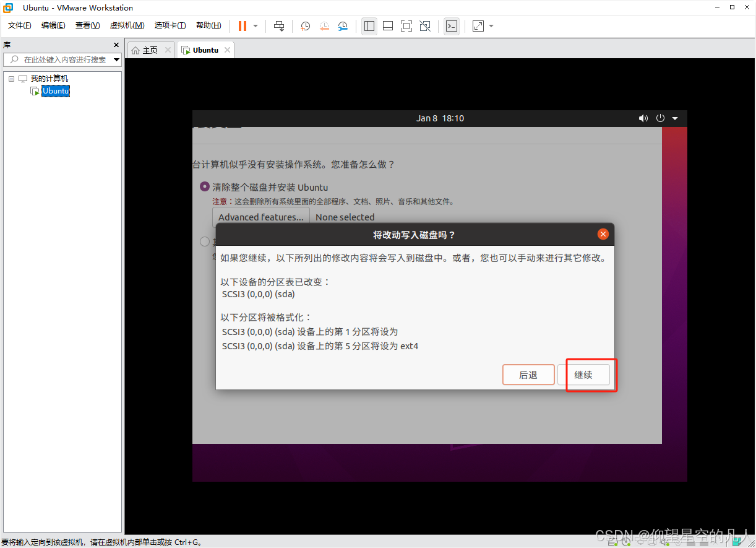Click the None selected text
The width and height of the screenshot is (756, 548).
(345, 217)
